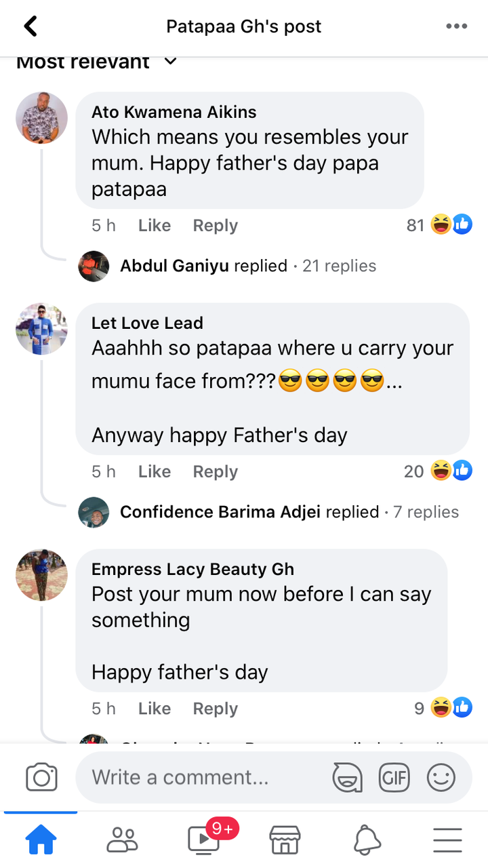Open the sticker picker in comment box

pyautogui.click(x=347, y=777)
